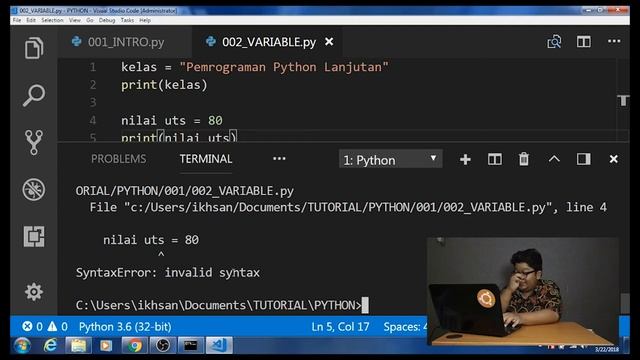Open the View menu
Image resolution: width=640 pixels, height=360 pixels.
[x=75, y=20]
